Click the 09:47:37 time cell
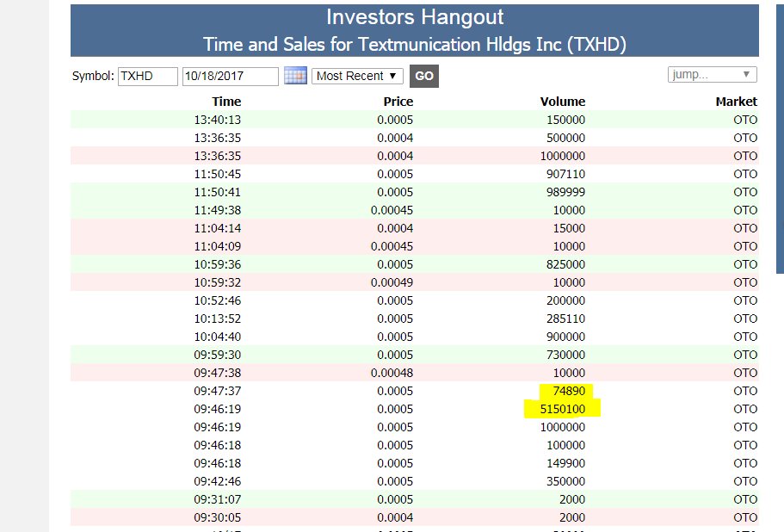Image resolution: width=784 pixels, height=532 pixels. click(x=218, y=391)
